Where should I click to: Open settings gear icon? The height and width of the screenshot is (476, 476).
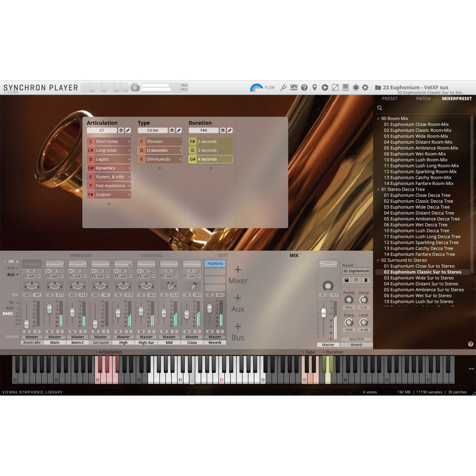tap(365, 88)
